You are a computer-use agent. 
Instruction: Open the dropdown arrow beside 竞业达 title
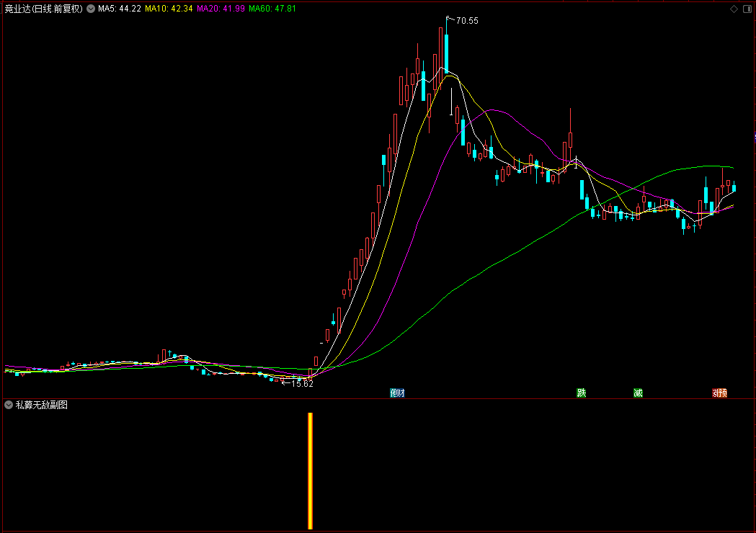tap(91, 9)
